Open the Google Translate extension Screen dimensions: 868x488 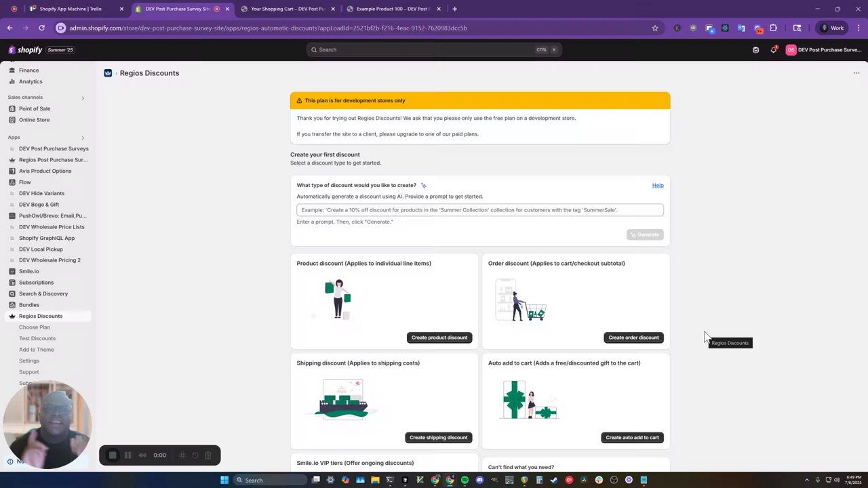click(741, 28)
